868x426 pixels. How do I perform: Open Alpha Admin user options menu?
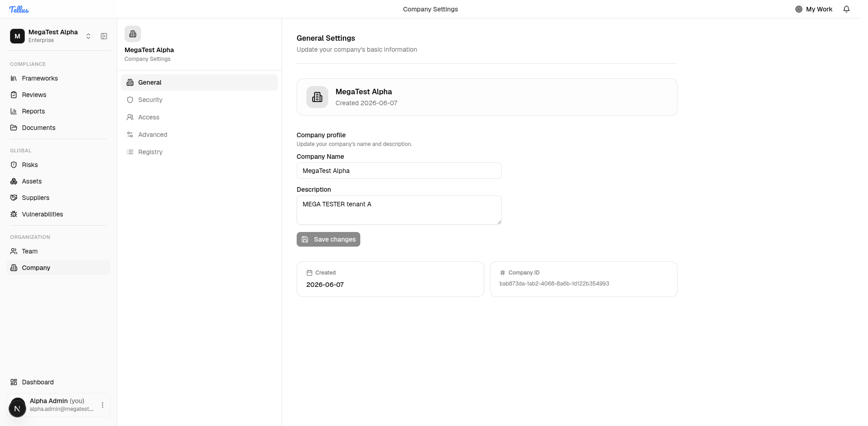(x=103, y=405)
